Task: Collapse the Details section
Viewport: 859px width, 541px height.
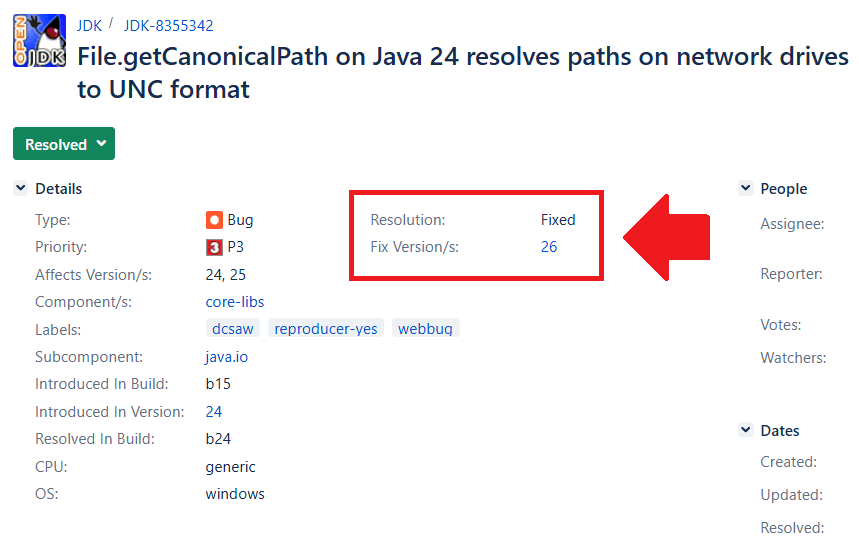Action: 20,188
